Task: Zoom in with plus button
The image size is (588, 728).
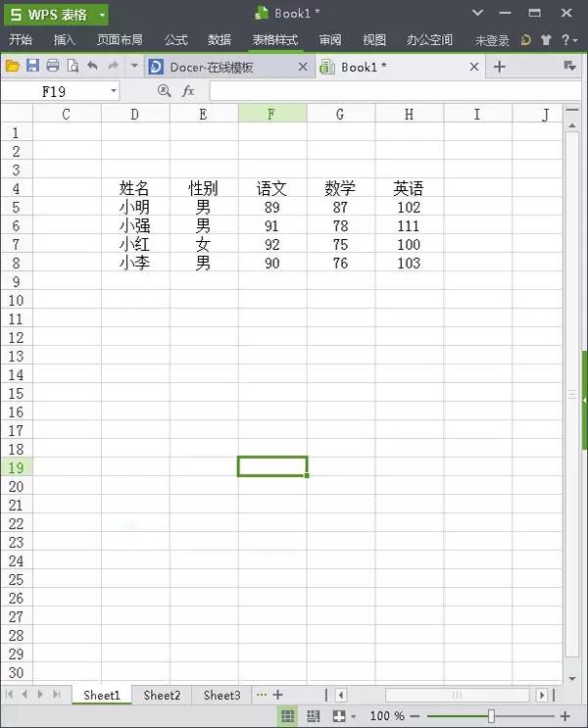Action: (565, 716)
